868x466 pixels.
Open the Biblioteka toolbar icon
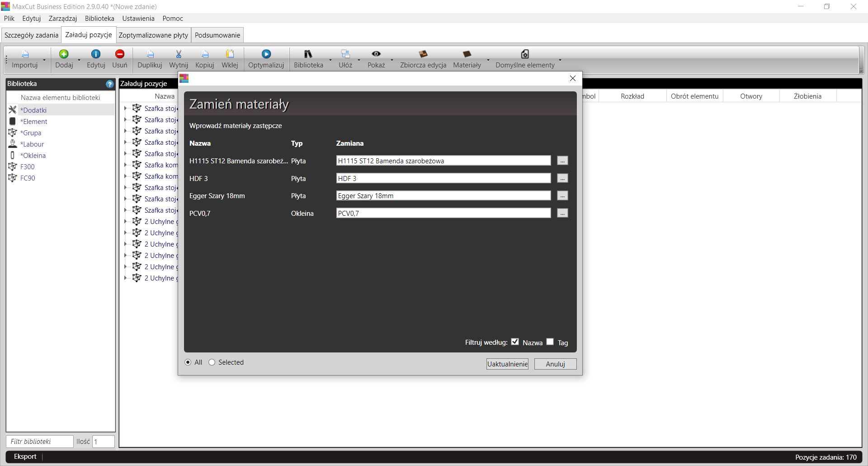(308, 54)
